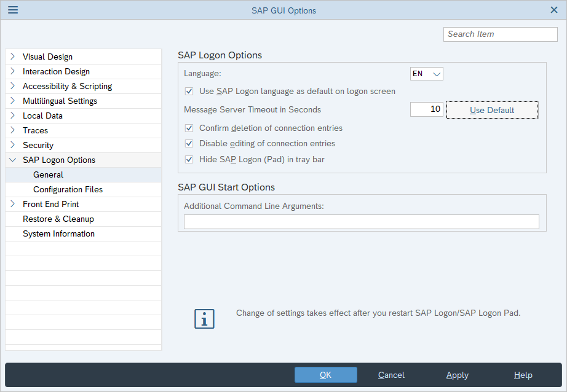Open the hamburger menu icon
The image size is (567, 392).
pyautogui.click(x=13, y=10)
